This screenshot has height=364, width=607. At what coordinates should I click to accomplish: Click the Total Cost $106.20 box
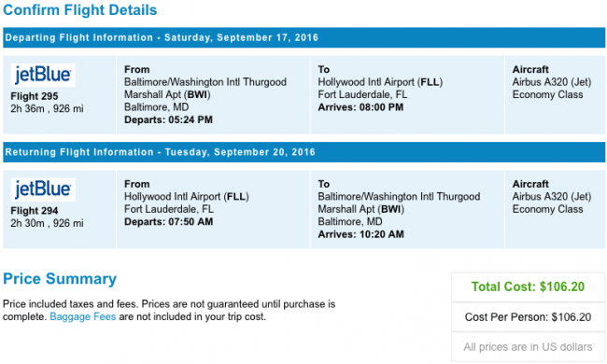pos(528,287)
